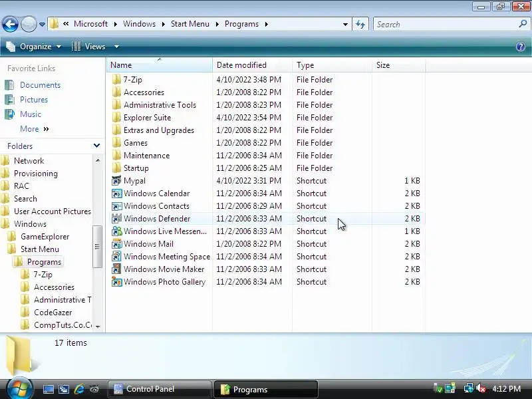Click the Programs taskbar button

click(x=265, y=389)
